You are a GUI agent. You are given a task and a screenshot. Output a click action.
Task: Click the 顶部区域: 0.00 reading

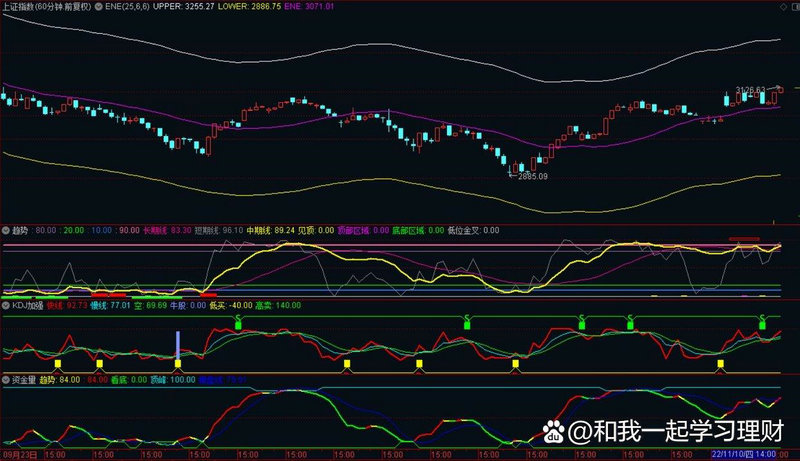[363, 230]
